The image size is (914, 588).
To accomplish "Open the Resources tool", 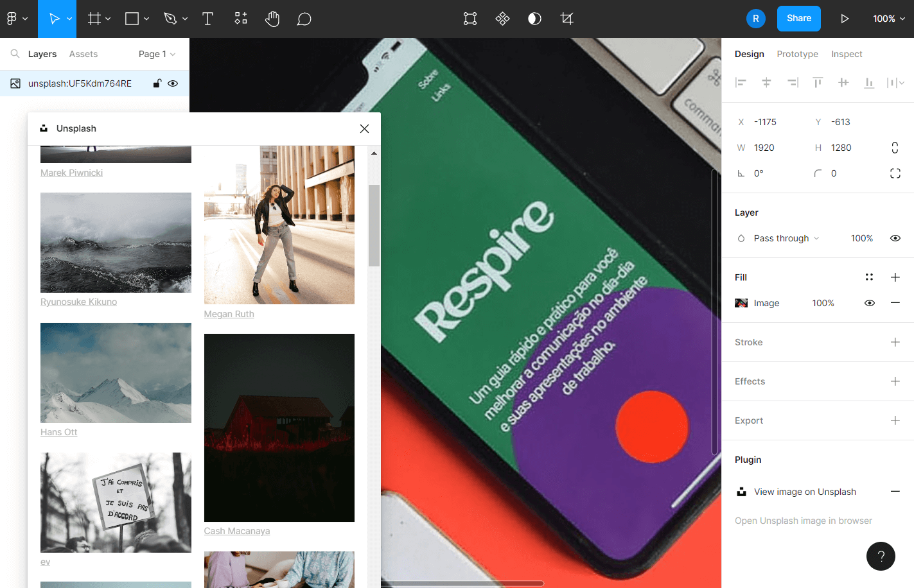I will click(x=241, y=19).
